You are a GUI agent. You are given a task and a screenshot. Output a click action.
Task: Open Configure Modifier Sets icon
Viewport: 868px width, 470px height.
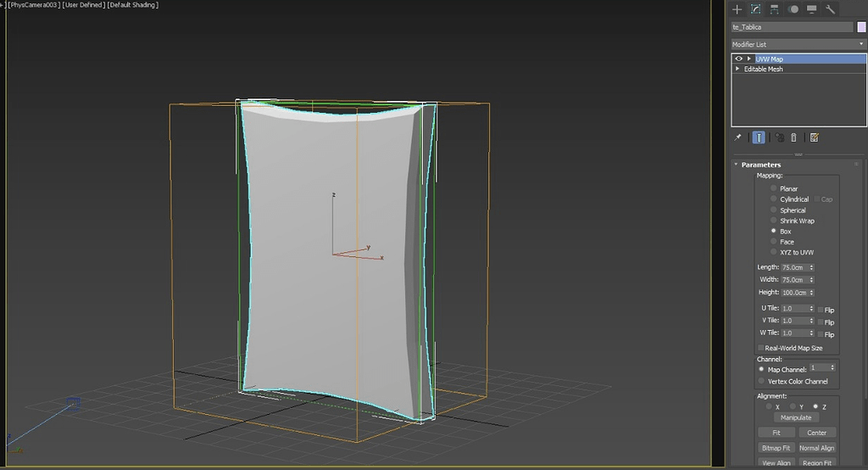814,137
